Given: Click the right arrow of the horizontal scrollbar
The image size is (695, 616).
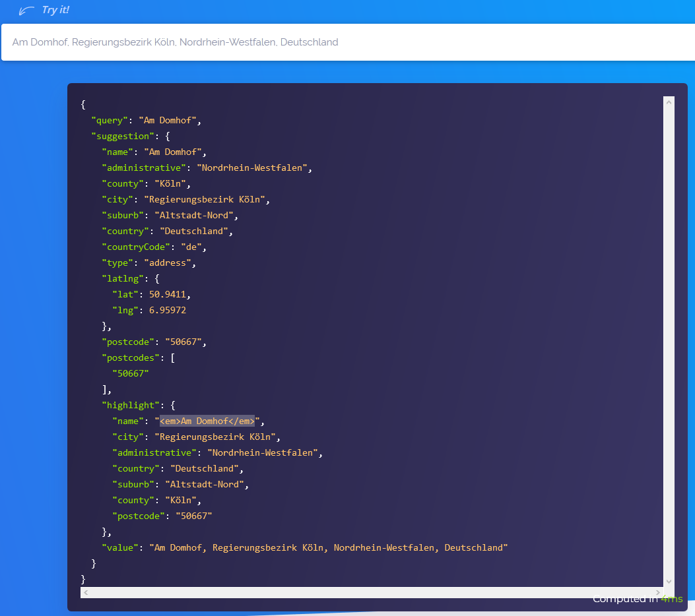Looking at the screenshot, I should 657,592.
